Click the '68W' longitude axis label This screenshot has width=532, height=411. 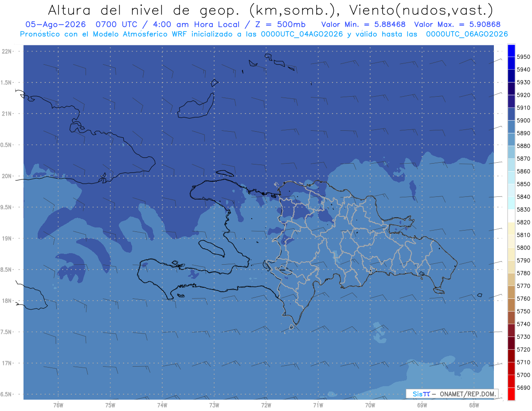click(x=474, y=405)
